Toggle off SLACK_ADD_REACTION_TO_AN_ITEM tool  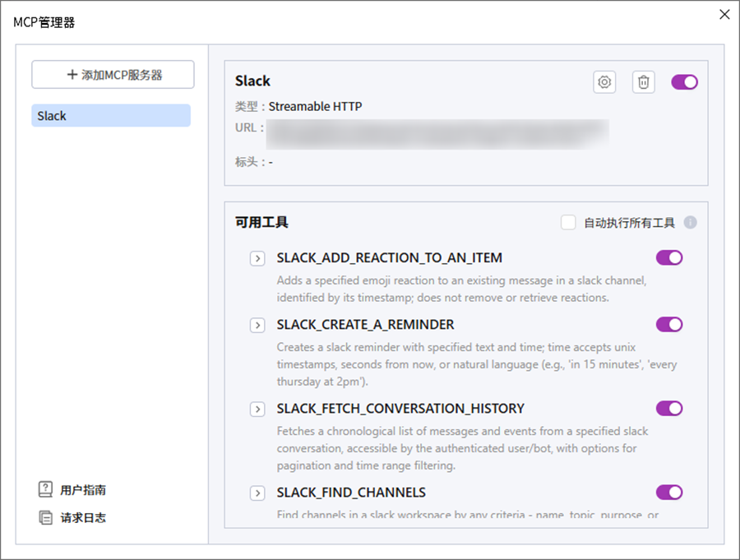(669, 258)
